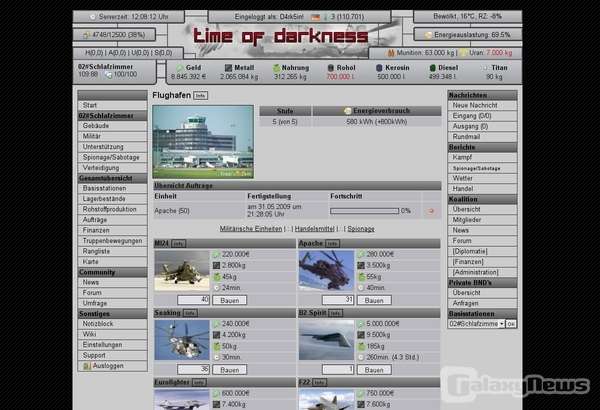
Task: Click the Mi24 helicopter thumbnail
Action: coord(182,270)
